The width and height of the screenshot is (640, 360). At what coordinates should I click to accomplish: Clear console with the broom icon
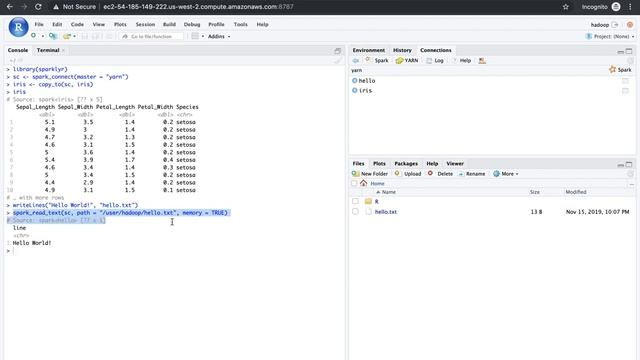click(x=338, y=61)
